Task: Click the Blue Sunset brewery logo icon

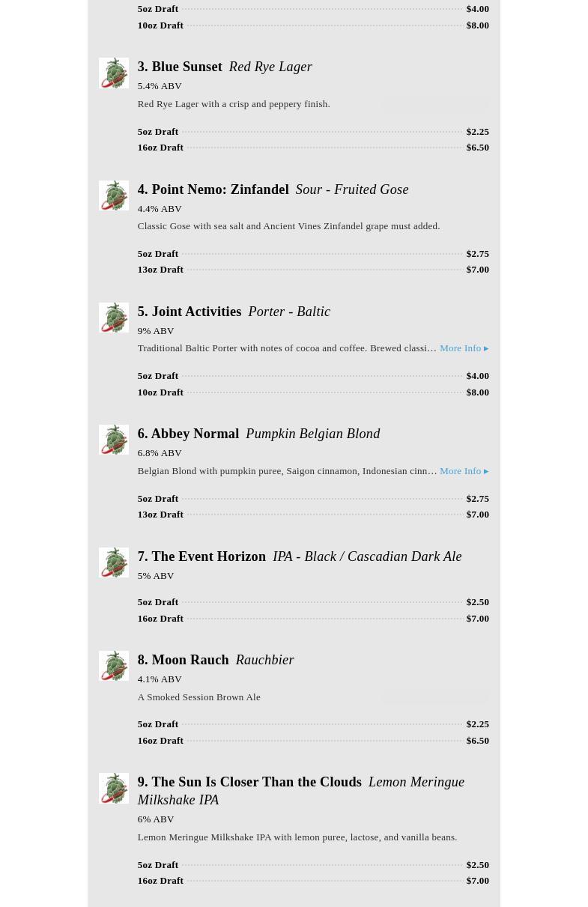Action: 113,73
